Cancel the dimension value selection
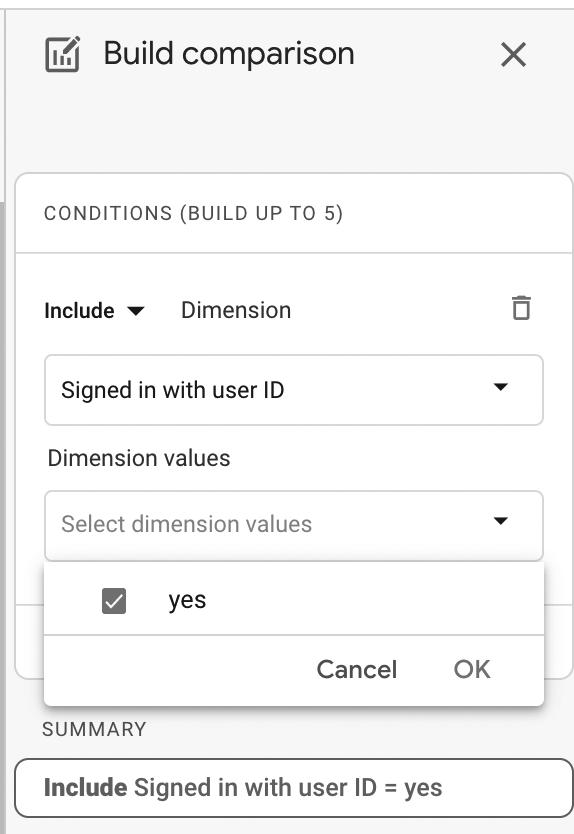 pos(357,669)
